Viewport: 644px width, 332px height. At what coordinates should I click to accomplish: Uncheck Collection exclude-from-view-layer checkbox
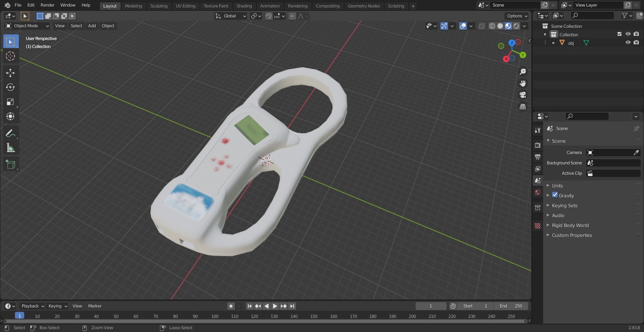tap(619, 34)
